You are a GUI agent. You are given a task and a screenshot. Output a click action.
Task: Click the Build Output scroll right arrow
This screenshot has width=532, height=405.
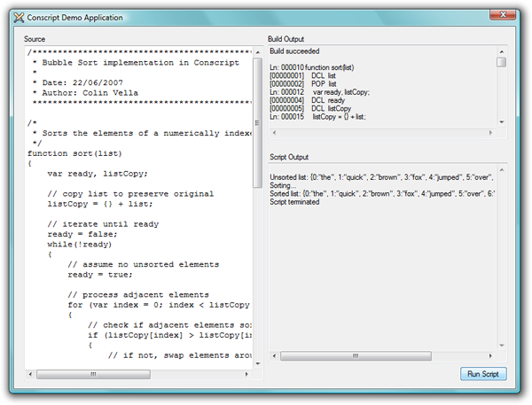pyautogui.click(x=490, y=133)
